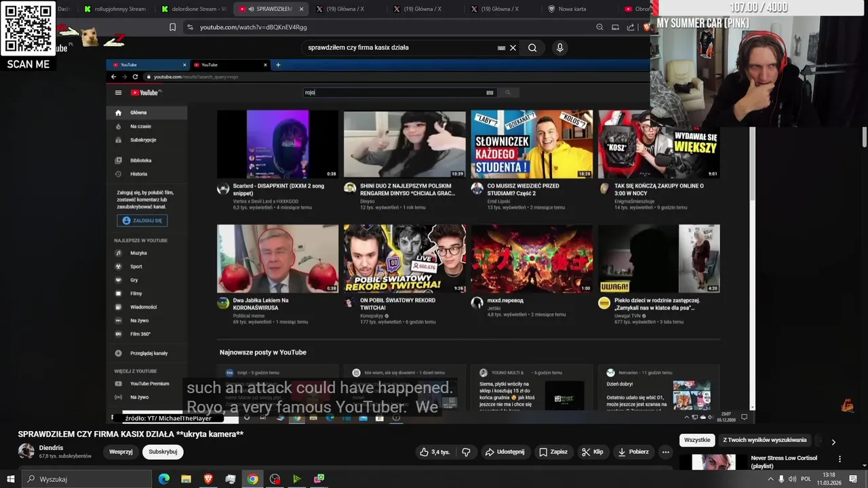Show hidden system tray icons chevron
Image resolution: width=868 pixels, height=488 pixels.
(770, 479)
